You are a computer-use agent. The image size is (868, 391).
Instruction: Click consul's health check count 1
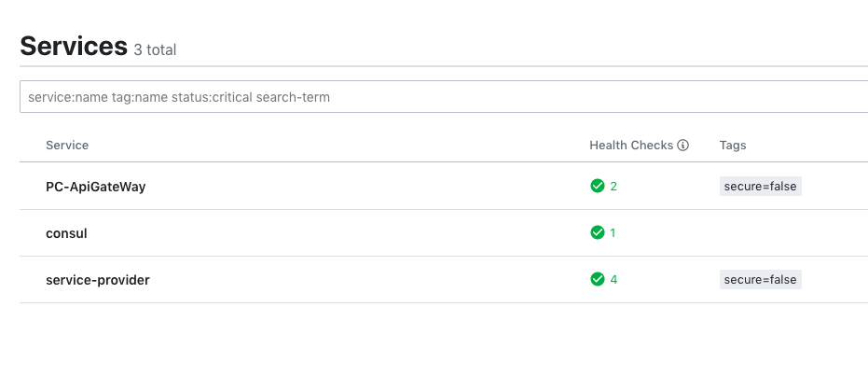click(x=613, y=232)
